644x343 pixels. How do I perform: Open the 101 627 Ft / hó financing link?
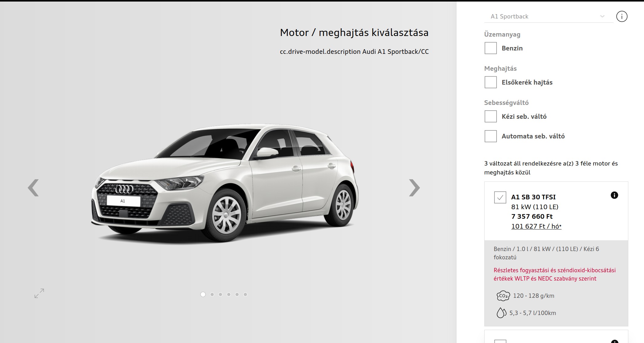click(x=536, y=226)
